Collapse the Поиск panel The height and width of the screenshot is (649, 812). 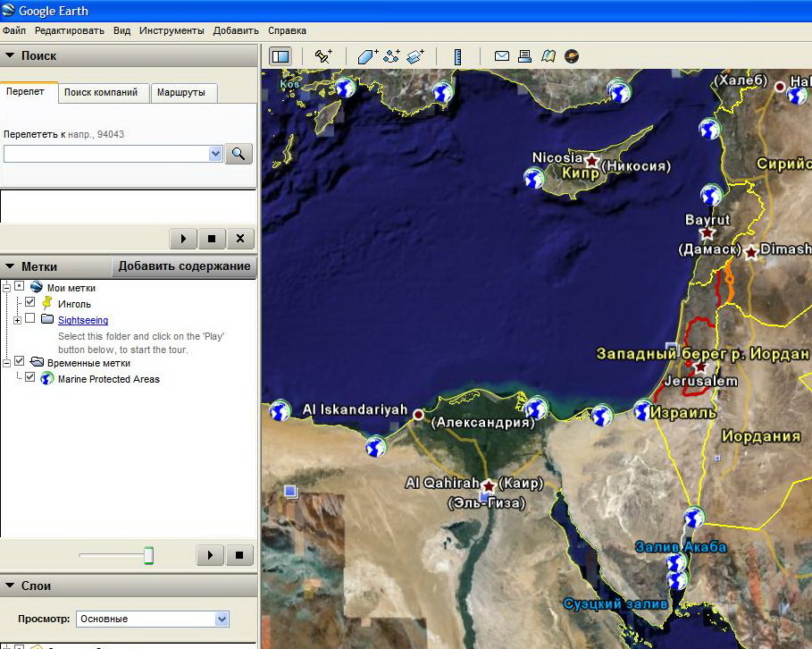(10, 55)
